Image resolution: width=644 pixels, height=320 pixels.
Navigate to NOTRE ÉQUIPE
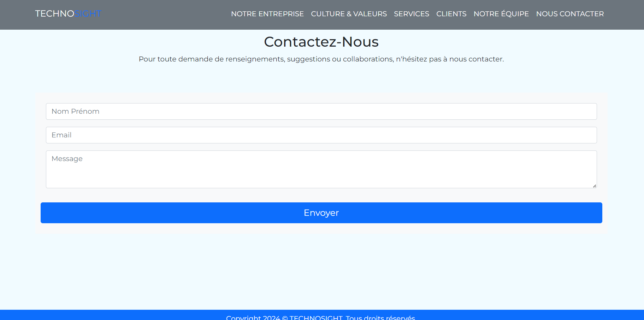pos(501,14)
